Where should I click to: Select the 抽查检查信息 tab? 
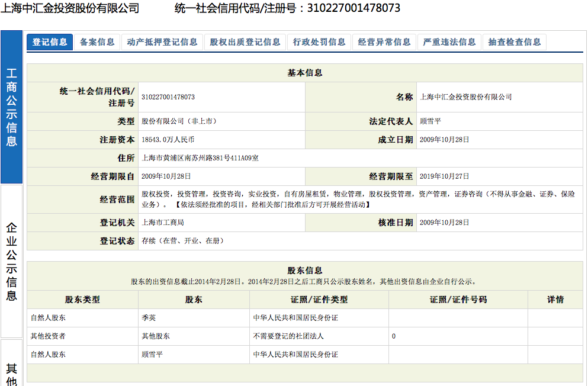pyautogui.click(x=515, y=42)
